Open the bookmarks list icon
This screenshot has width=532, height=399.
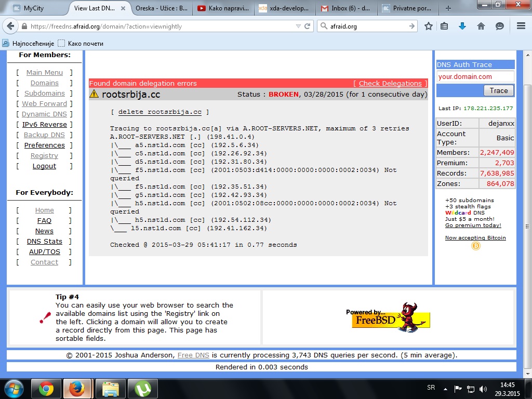444,26
